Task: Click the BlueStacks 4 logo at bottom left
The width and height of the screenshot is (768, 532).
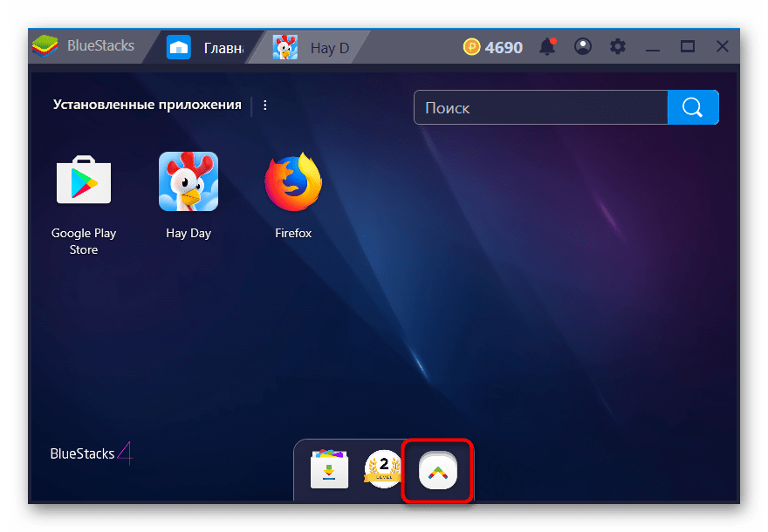Action: [x=91, y=454]
